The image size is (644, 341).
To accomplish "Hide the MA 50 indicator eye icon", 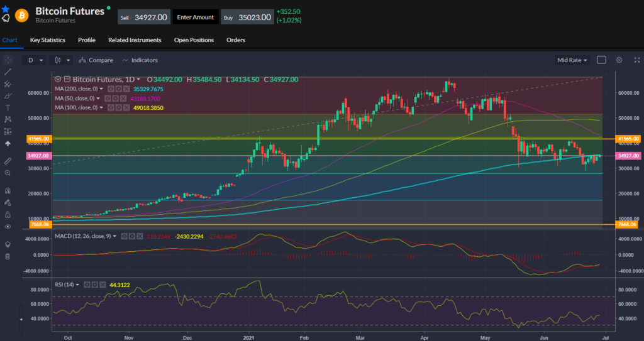I will coord(108,99).
